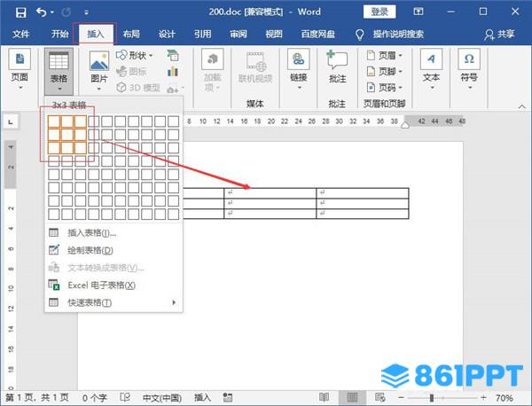The width and height of the screenshot is (532, 406).
Task: Click the 图标 icons button
Action: pos(131,71)
